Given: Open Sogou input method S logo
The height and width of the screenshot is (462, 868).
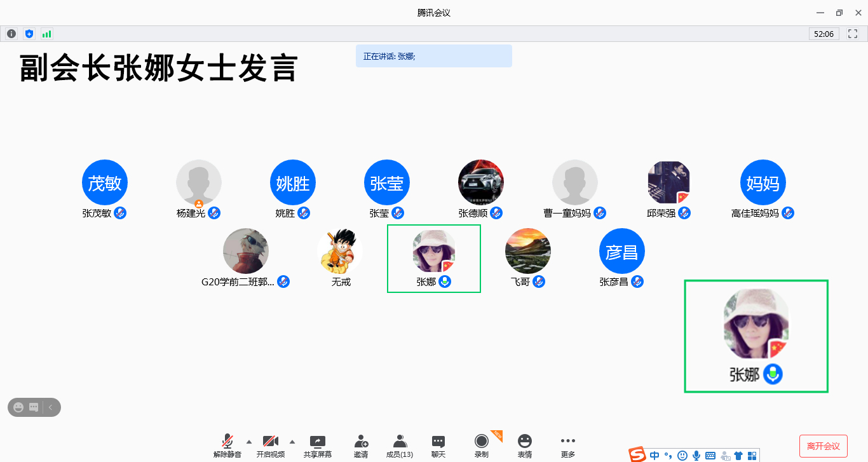Looking at the screenshot, I should click(637, 454).
